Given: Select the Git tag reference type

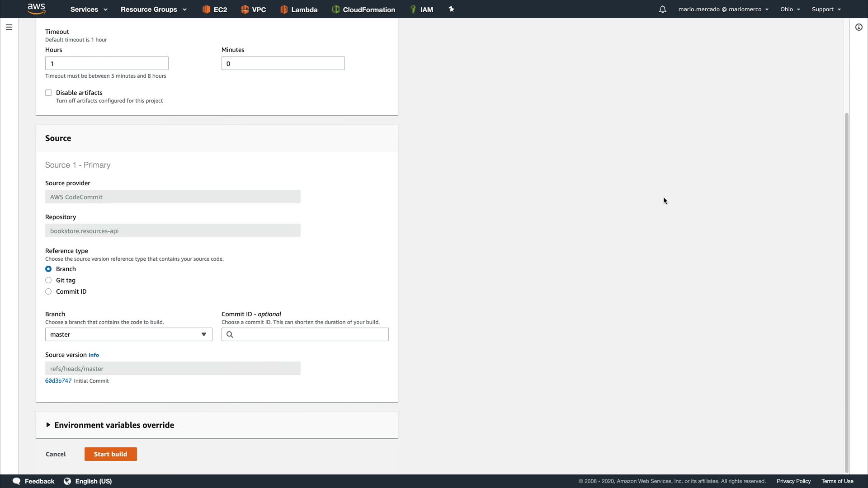Looking at the screenshot, I should point(48,280).
